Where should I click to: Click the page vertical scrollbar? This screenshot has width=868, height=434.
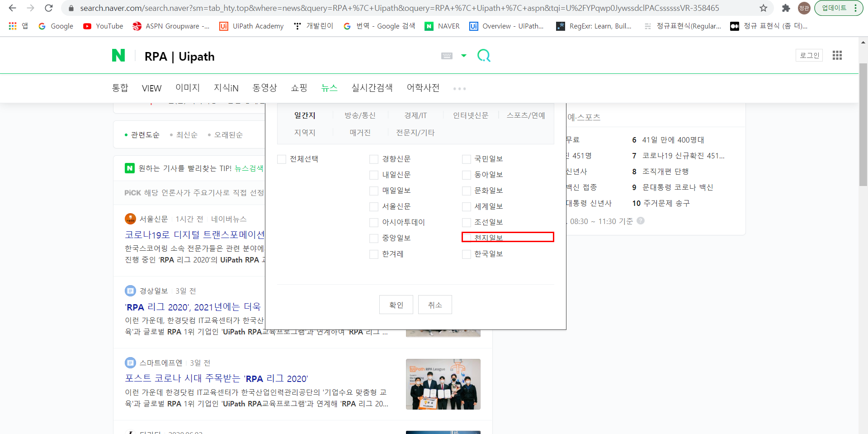point(863,124)
